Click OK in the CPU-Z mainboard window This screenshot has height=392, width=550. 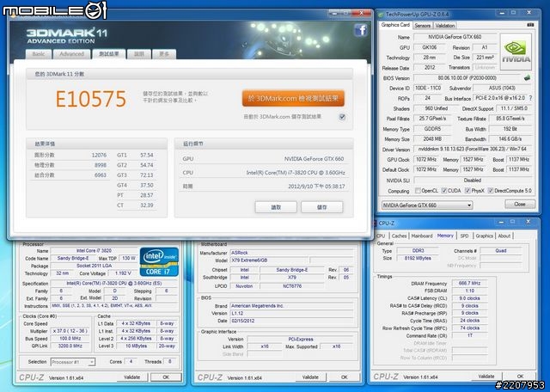(x=344, y=377)
